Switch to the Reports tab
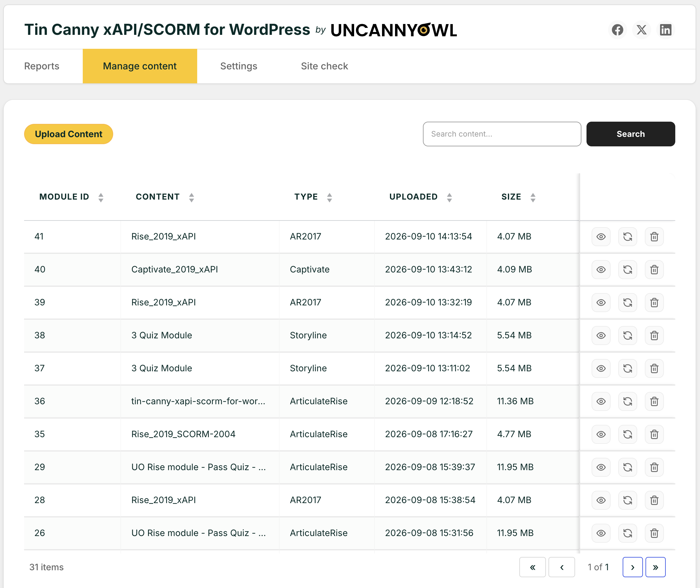The image size is (700, 588). coord(42,66)
